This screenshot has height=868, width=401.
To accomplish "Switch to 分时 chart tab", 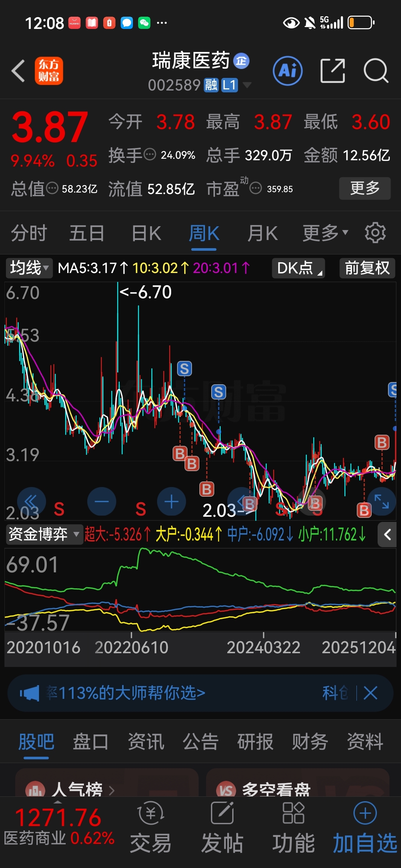I will tap(29, 233).
